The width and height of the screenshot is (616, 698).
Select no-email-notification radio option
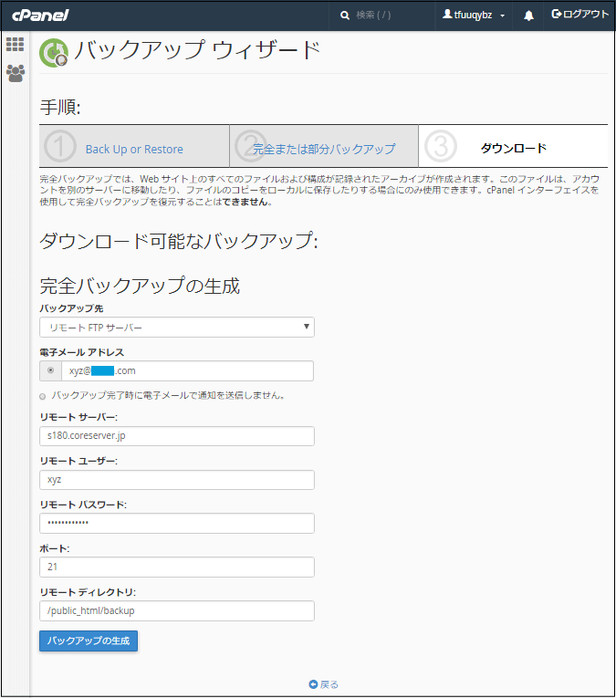[43, 396]
